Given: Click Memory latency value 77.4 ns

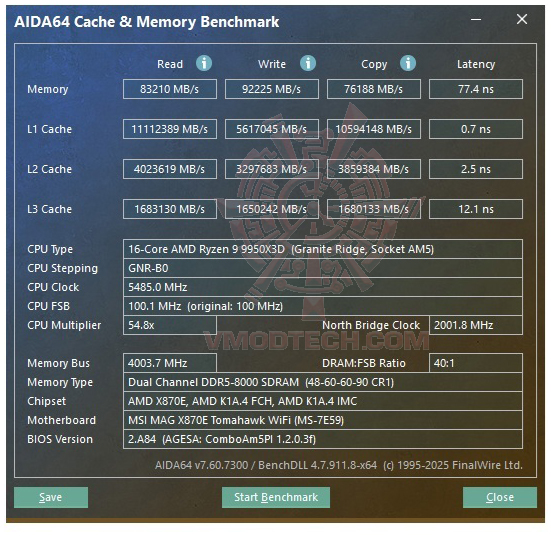Looking at the screenshot, I should tap(476, 89).
